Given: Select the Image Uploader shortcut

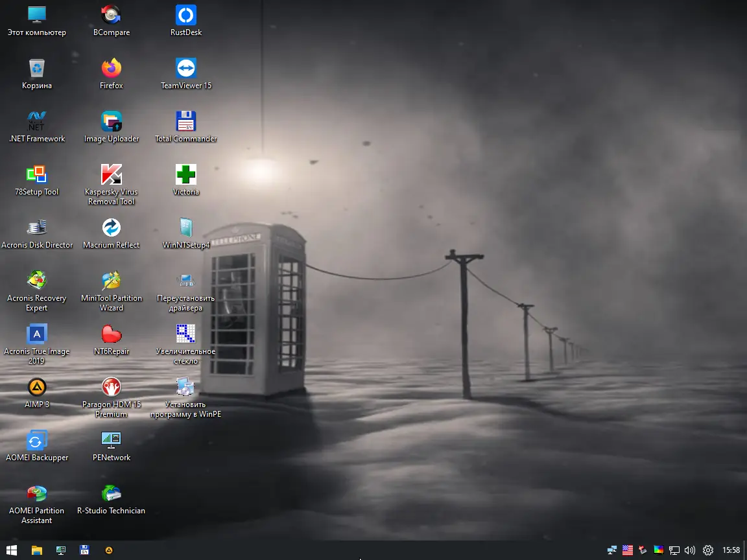Looking at the screenshot, I should (111, 128).
